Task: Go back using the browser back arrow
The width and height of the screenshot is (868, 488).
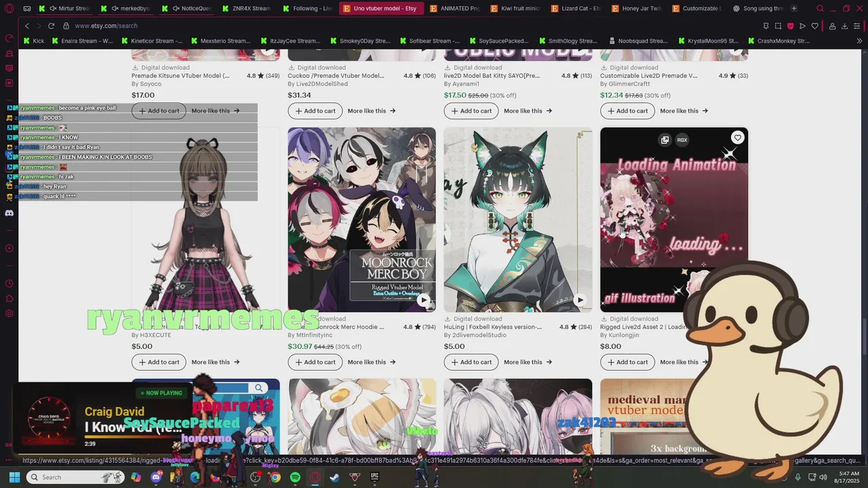Action: pos(27,26)
